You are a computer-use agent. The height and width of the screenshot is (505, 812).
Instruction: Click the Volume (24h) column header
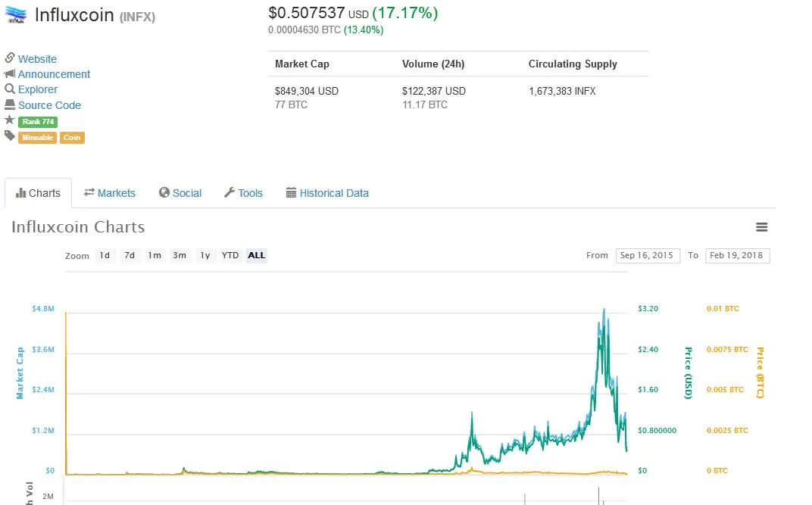(433, 64)
